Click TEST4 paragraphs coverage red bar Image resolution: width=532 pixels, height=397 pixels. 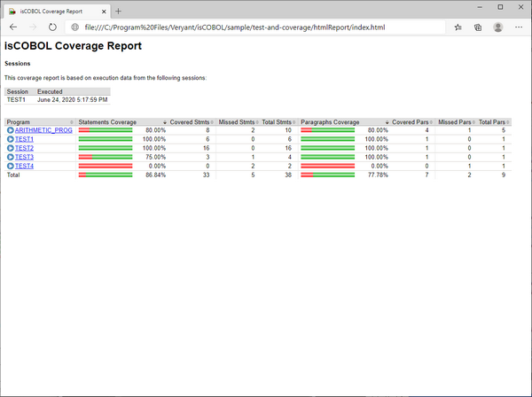328,166
